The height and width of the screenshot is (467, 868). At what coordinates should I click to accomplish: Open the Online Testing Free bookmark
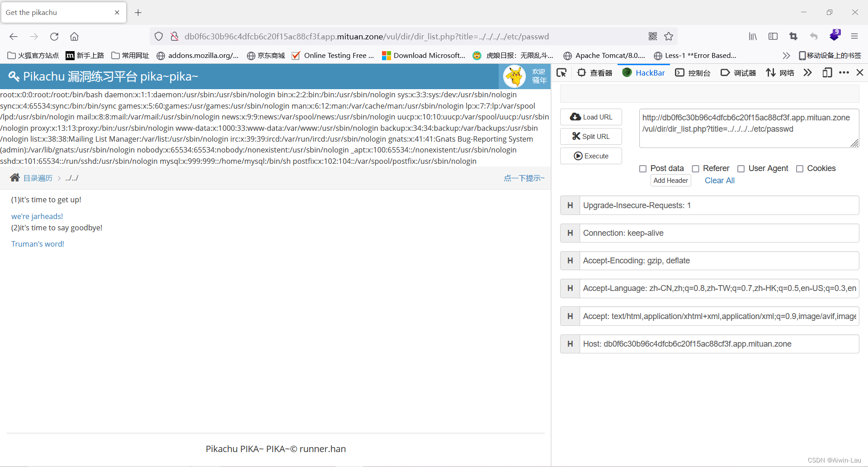pos(333,56)
